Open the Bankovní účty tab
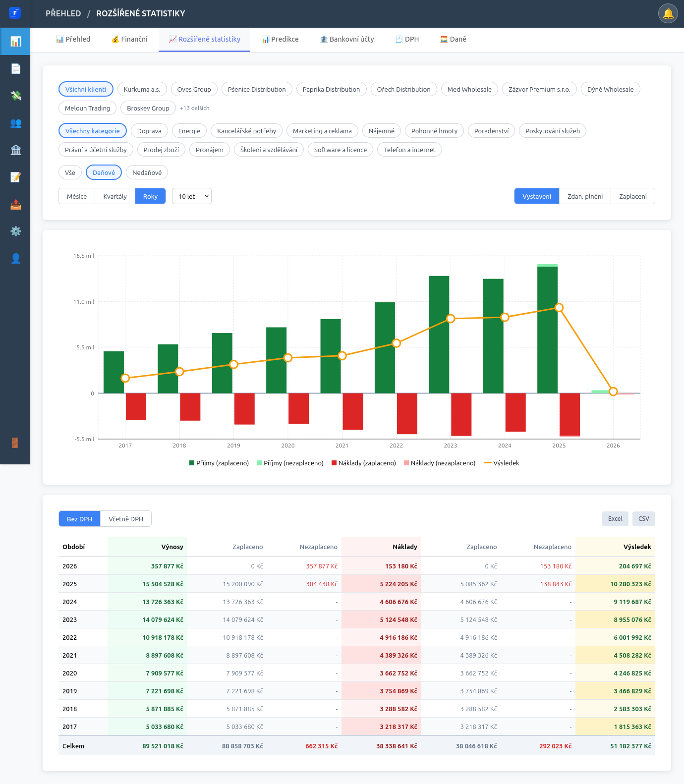Image resolution: width=684 pixels, height=784 pixels. (x=347, y=40)
